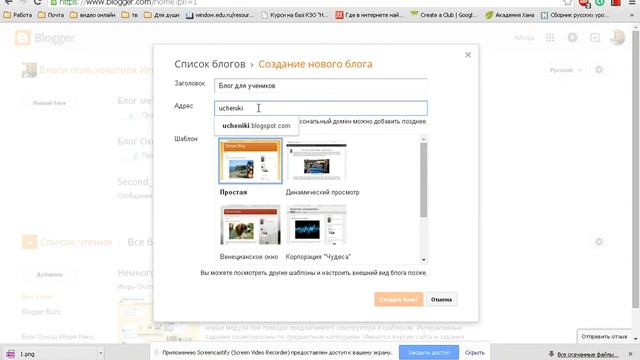Image resolution: width=640 pixels, height=360 pixels.
Task: Click template list scroll down arrow
Action: pyautogui.click(x=424, y=260)
